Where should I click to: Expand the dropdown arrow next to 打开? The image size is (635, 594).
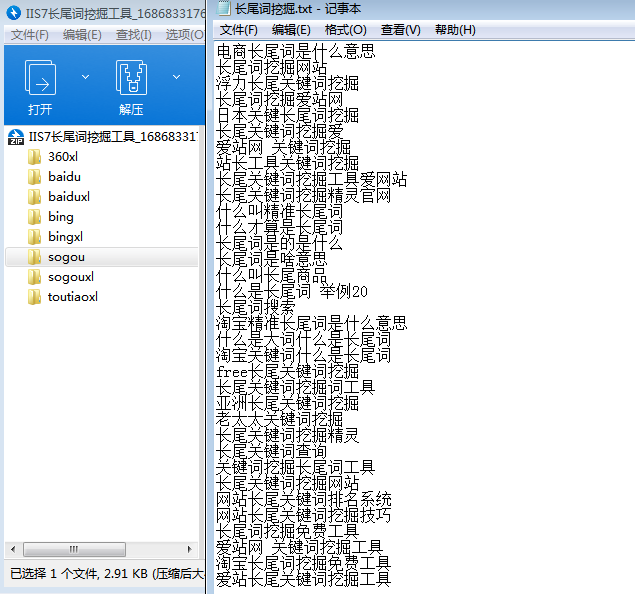[x=85, y=77]
